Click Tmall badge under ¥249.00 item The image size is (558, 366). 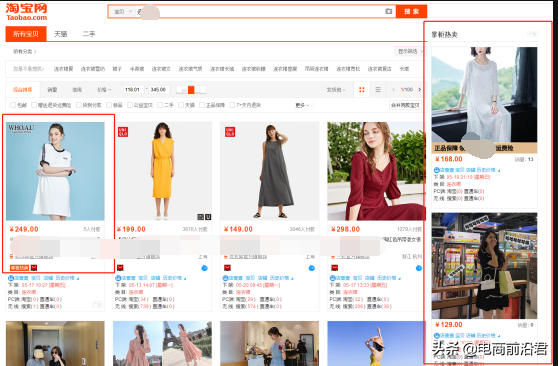pyautogui.click(x=34, y=267)
